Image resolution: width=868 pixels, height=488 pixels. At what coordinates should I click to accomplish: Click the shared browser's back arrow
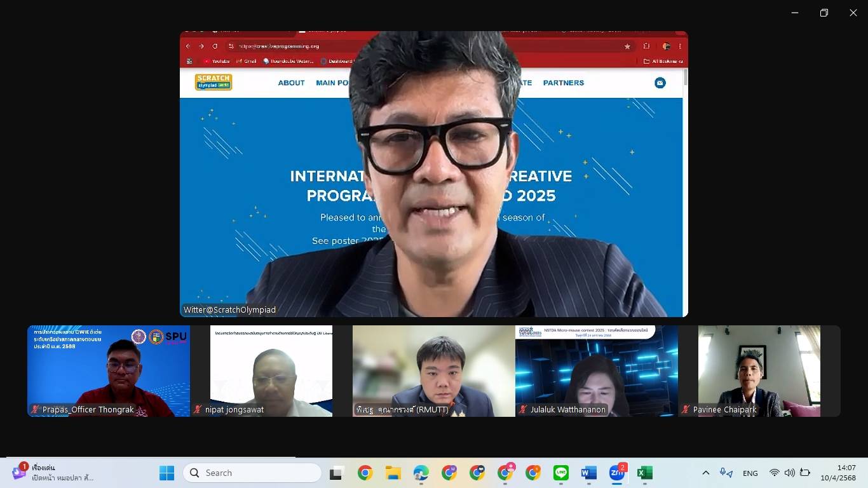188,46
